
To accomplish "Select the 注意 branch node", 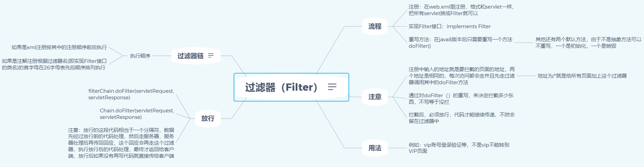I will pos(375,97).
